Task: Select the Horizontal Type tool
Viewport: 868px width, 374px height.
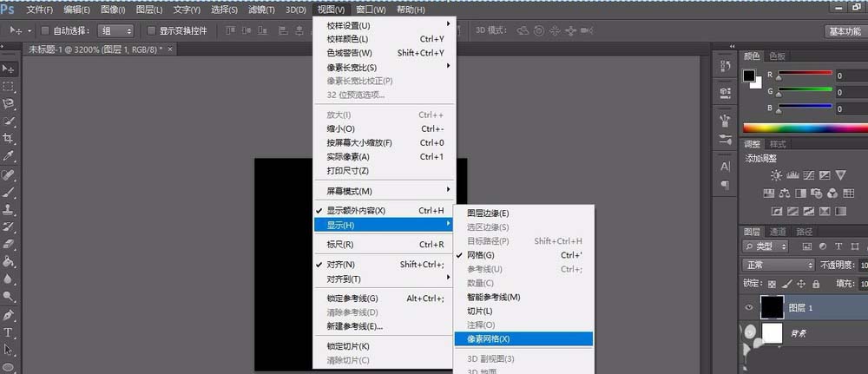Action: point(9,332)
